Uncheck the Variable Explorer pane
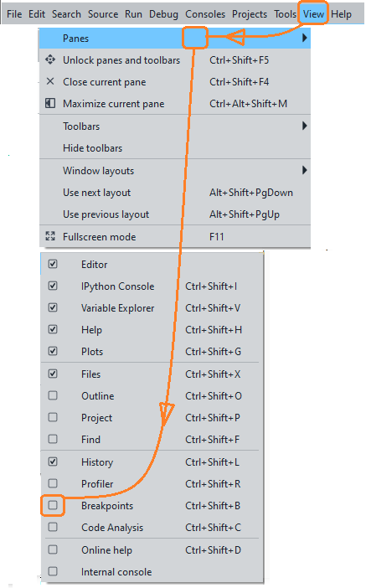 (53, 307)
